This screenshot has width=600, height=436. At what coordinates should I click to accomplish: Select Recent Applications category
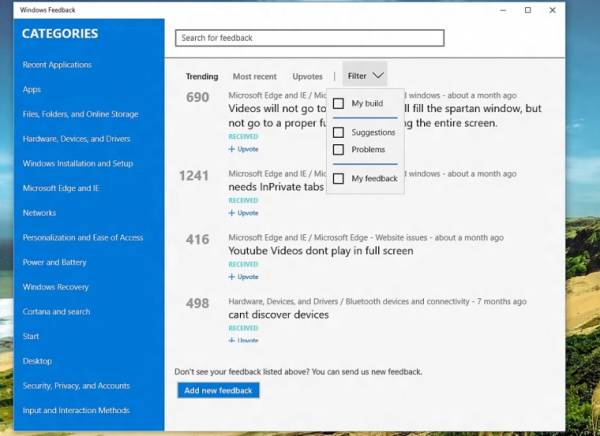57,65
